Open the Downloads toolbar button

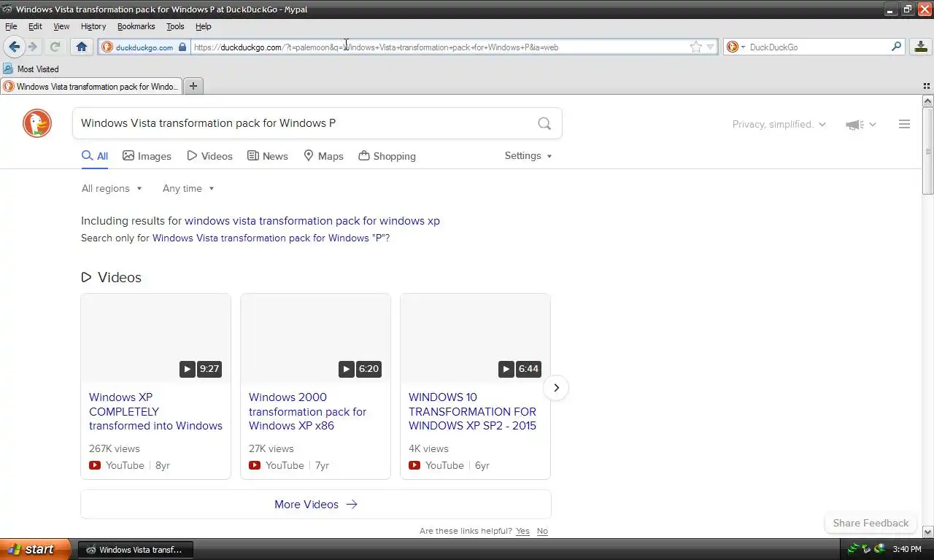921,47
